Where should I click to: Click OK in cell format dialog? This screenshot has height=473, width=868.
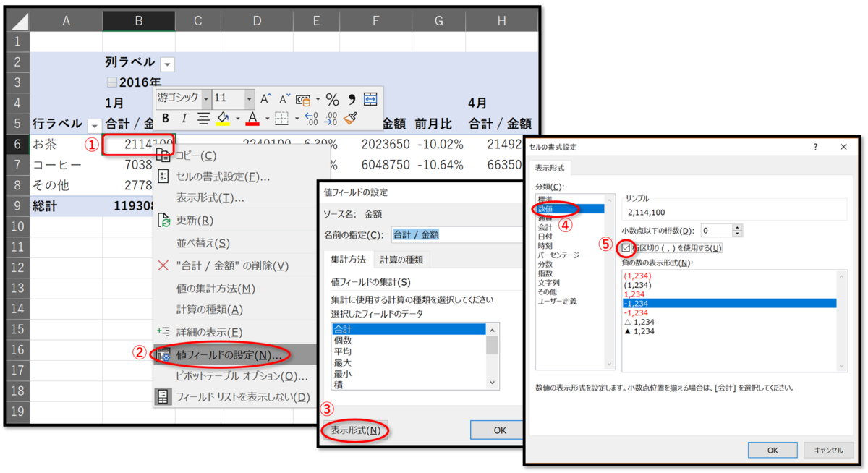[772, 450]
